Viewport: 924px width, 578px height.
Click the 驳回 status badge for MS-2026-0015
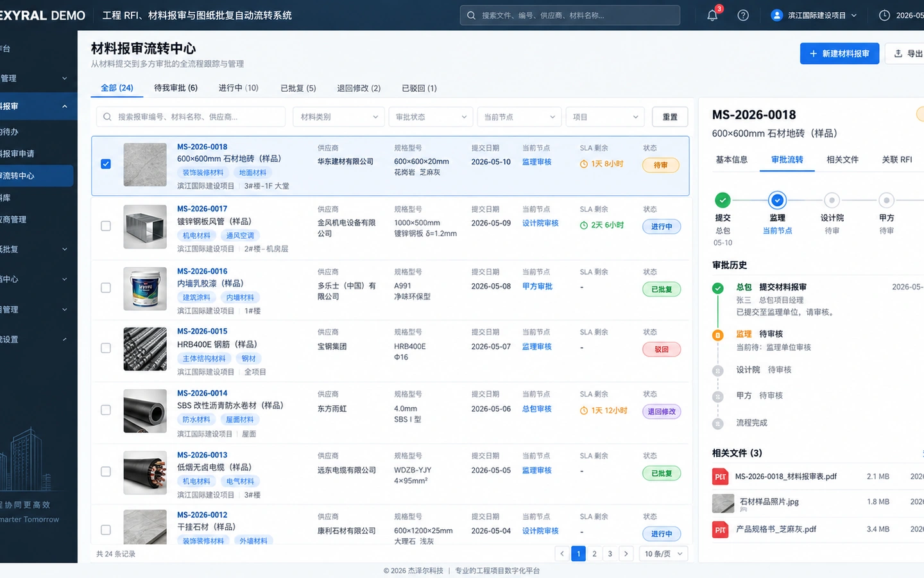click(662, 349)
